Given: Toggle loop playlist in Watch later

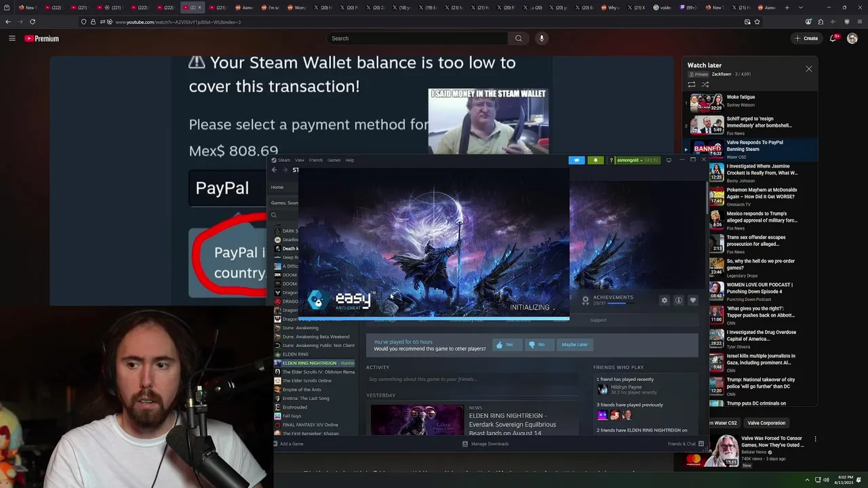Looking at the screenshot, I should point(692,85).
